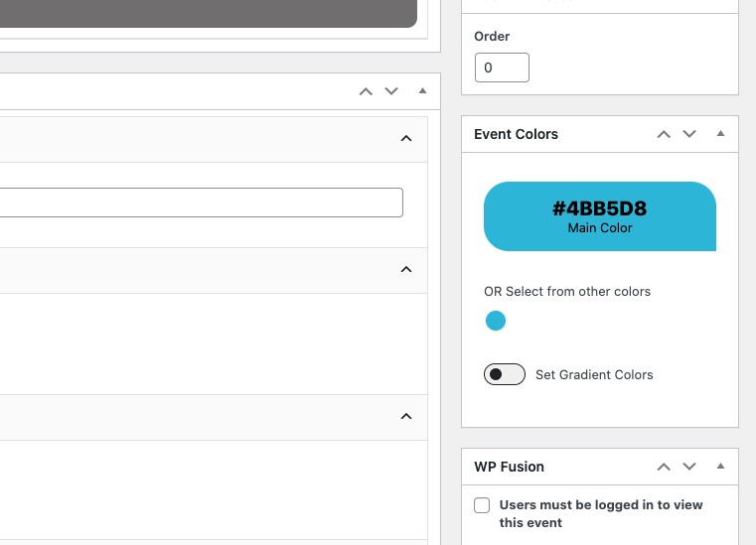
Task: Move the left main metabox down
Action: (x=391, y=91)
